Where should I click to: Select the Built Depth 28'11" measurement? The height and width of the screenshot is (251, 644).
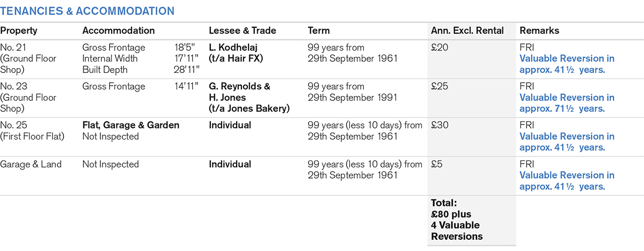141,69
